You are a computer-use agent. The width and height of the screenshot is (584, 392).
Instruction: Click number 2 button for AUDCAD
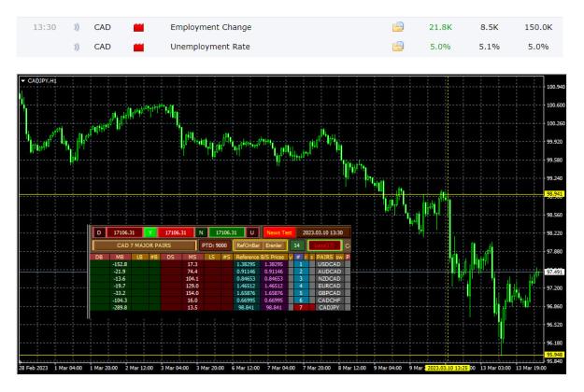[301, 272]
